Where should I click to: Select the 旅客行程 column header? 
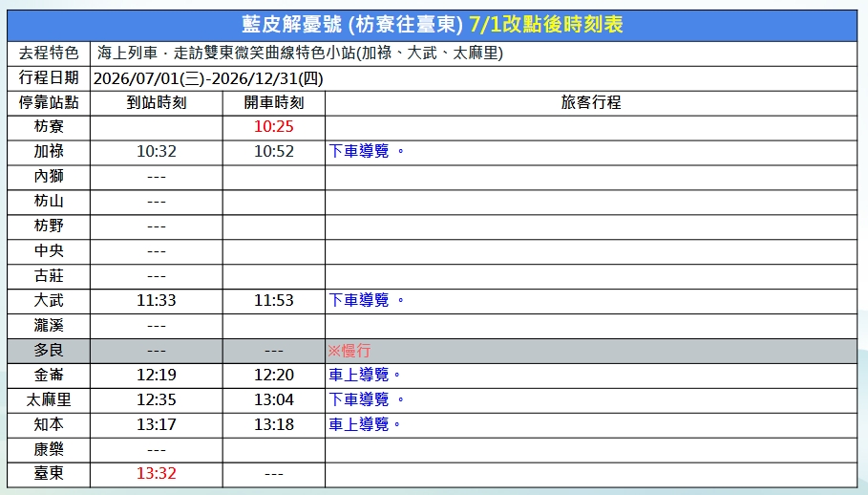point(591,102)
